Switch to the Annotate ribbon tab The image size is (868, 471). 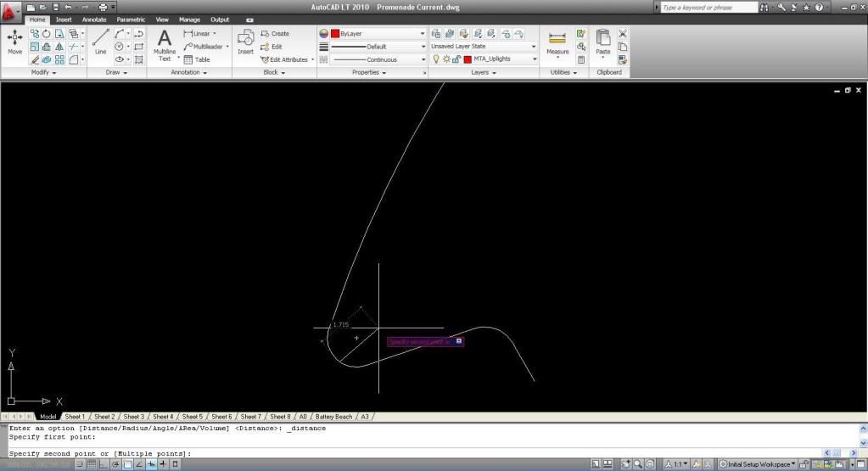click(94, 20)
